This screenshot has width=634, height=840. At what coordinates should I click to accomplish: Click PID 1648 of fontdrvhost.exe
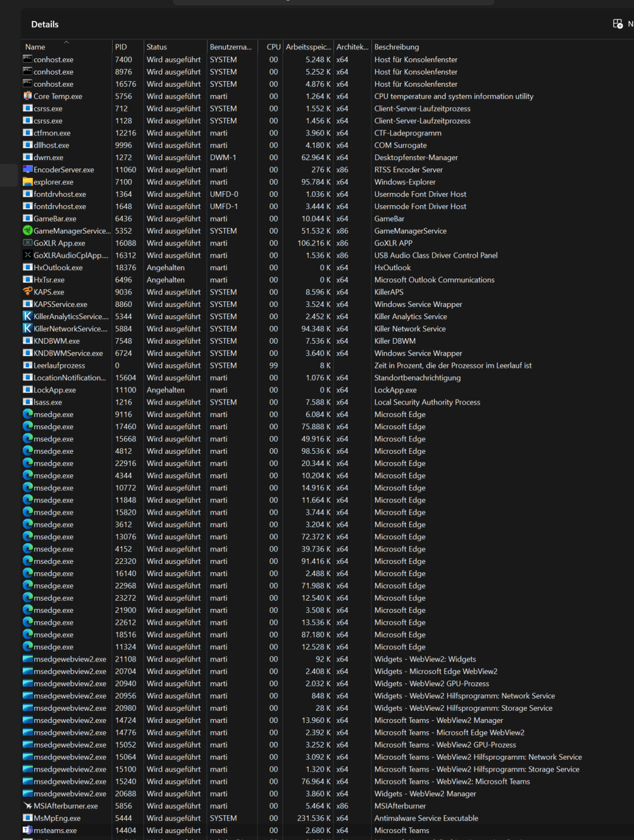click(123, 206)
